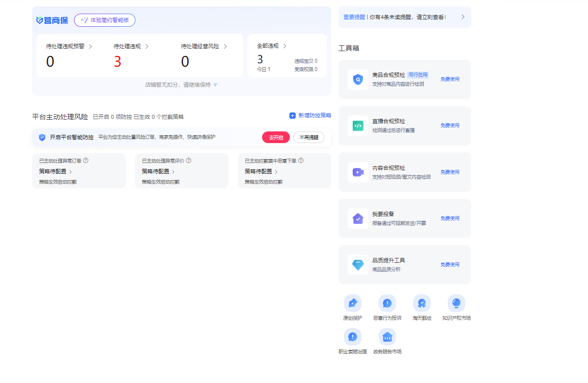Open the 恶意行为投诉 icon

tap(387, 303)
